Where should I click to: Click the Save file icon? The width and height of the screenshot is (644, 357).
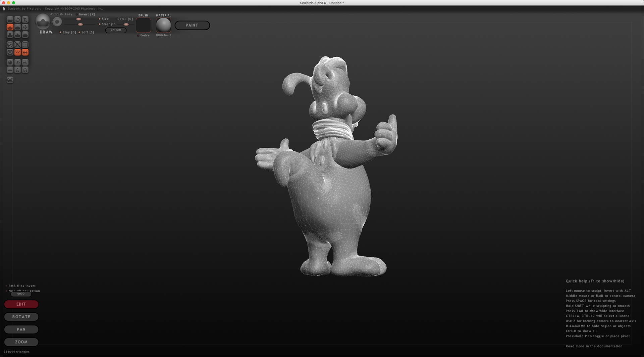[x=25, y=70]
